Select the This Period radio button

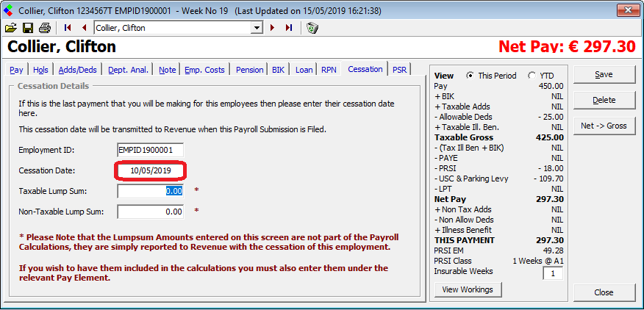471,76
